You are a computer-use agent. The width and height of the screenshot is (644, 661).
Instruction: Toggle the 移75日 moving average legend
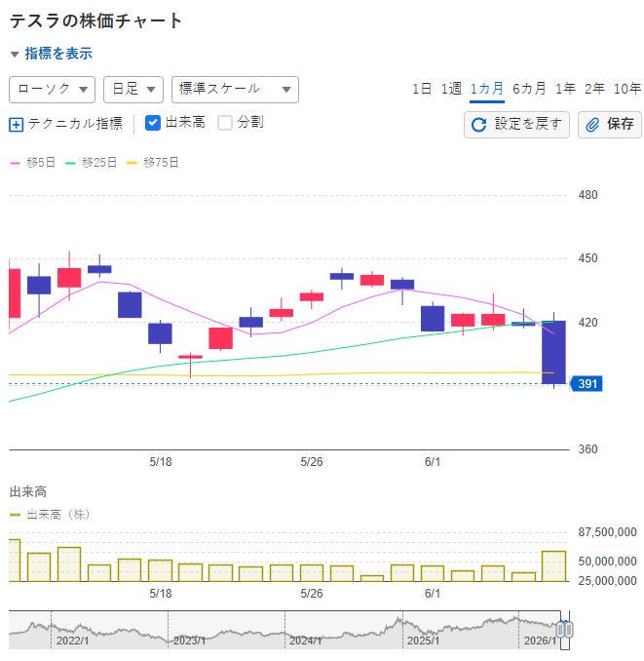(x=152, y=163)
